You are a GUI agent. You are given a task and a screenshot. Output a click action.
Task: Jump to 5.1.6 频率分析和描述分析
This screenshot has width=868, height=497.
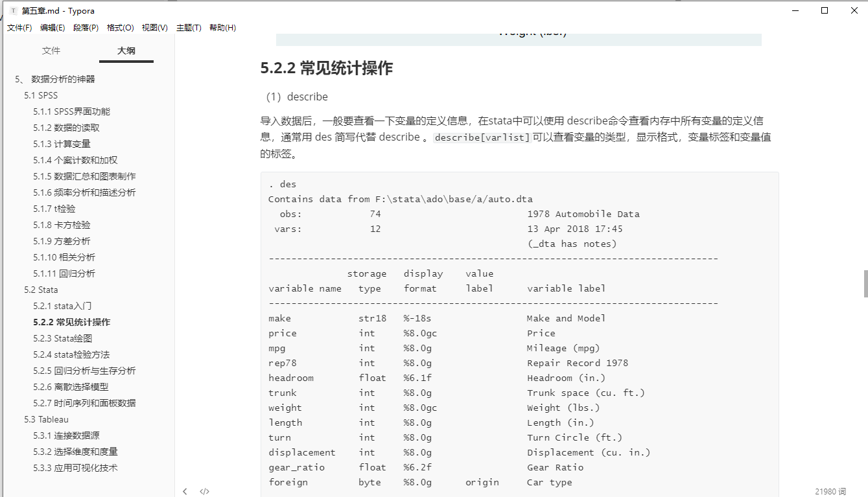click(84, 192)
